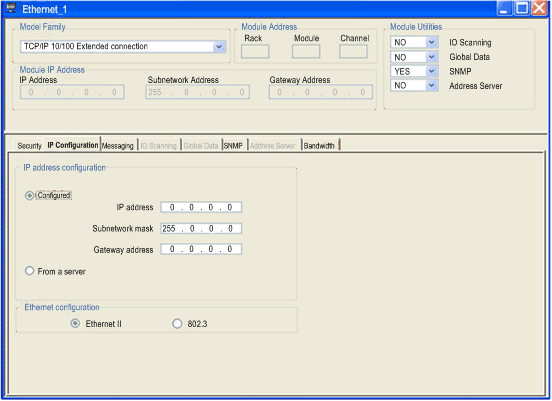Close the Ethernet_1 window
This screenshot has width=552, height=401.
pos(539,8)
